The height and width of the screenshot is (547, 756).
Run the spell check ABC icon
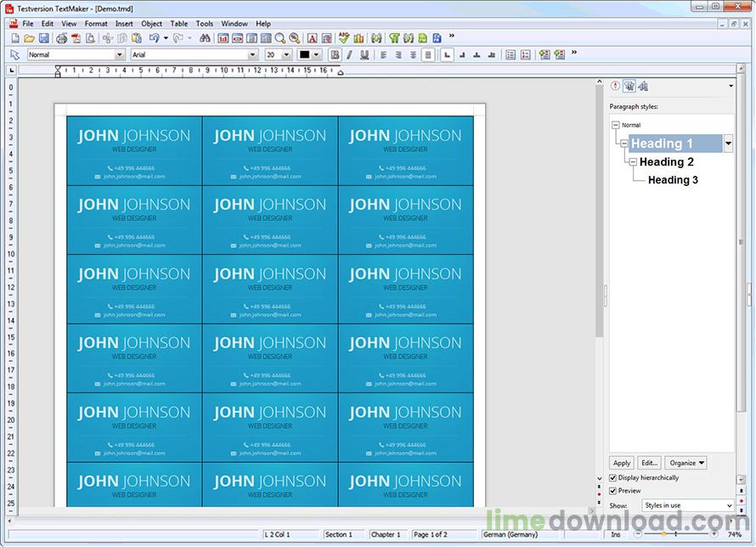[344, 38]
